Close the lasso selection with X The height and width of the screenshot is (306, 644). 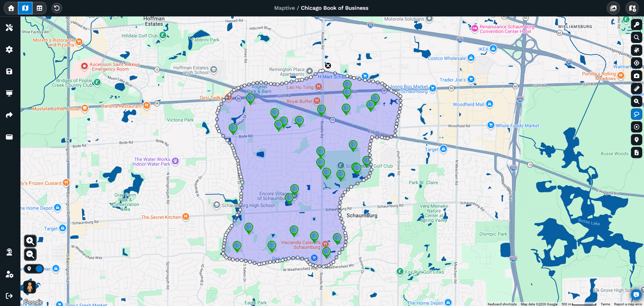coord(328,66)
